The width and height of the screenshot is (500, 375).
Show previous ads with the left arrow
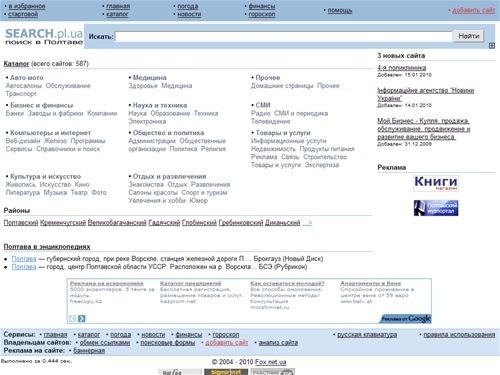[72, 319]
